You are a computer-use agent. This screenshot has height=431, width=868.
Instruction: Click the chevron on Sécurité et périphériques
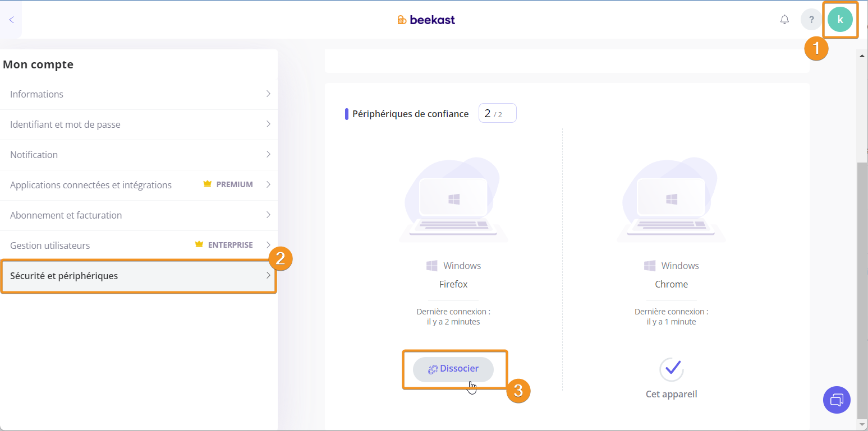tap(268, 275)
